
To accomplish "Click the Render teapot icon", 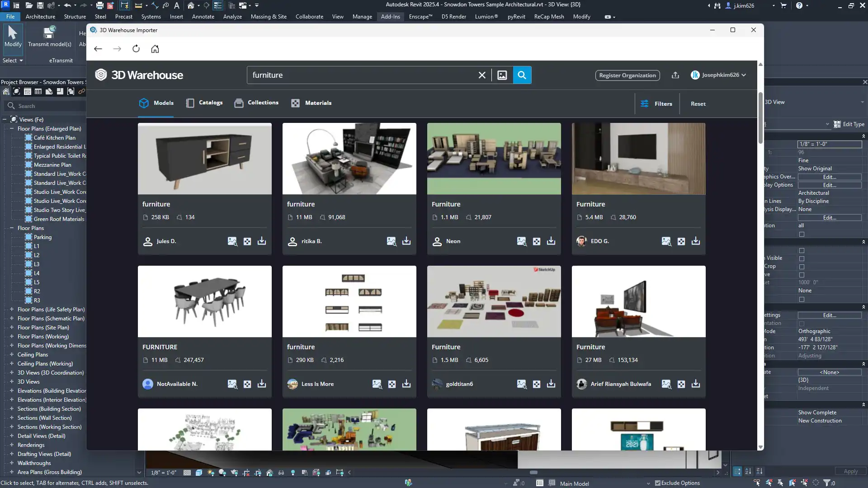I will click(x=234, y=472).
